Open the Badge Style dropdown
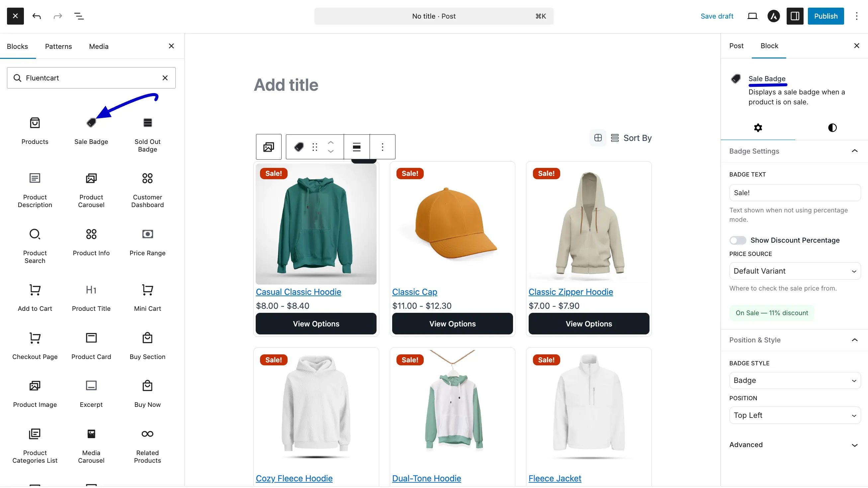This screenshot has height=488, width=868. (795, 380)
